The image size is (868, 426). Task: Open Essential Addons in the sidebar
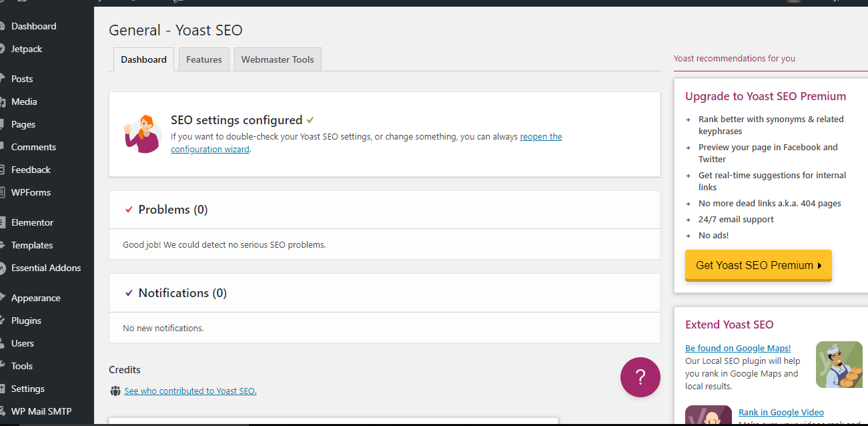coord(47,268)
